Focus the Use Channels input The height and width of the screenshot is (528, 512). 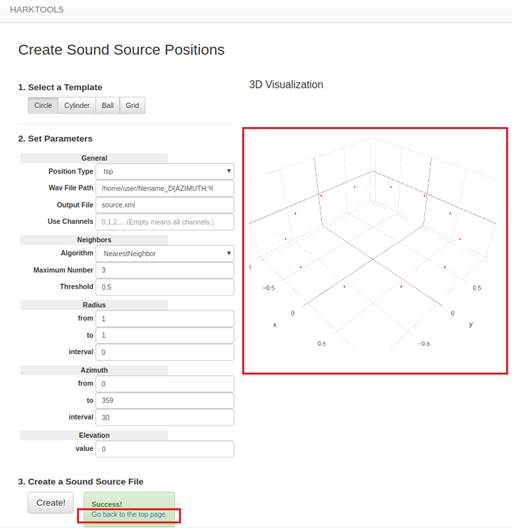click(x=165, y=222)
